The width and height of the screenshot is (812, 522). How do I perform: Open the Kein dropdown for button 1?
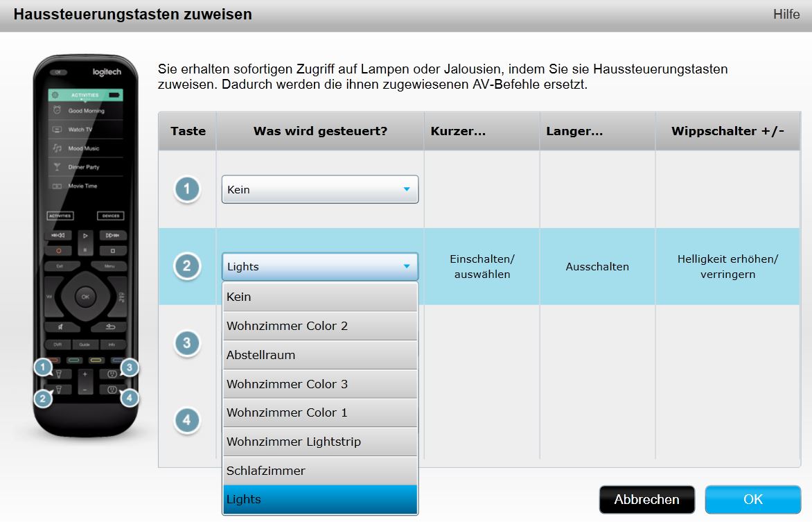point(320,189)
